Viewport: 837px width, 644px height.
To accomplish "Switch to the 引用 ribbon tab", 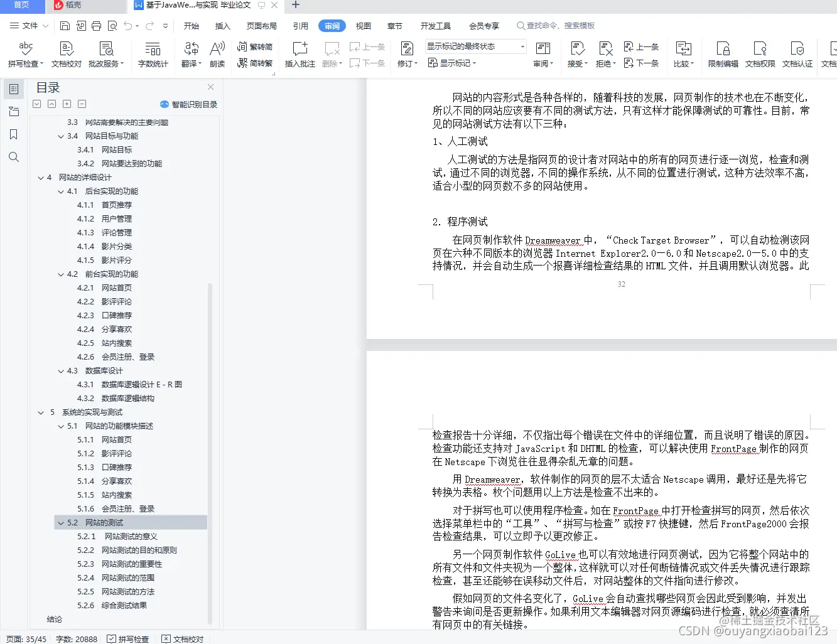I will pos(301,26).
